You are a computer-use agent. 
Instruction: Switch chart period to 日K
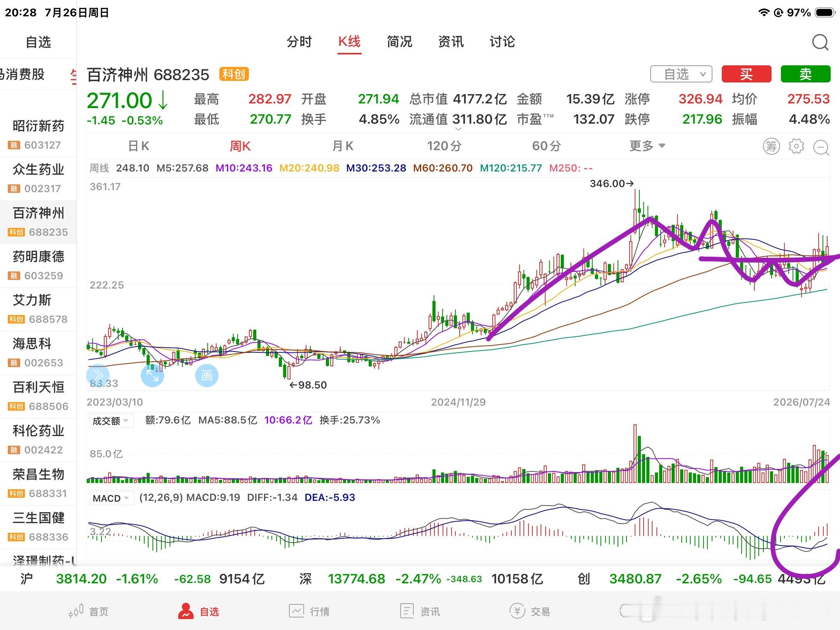coord(138,146)
